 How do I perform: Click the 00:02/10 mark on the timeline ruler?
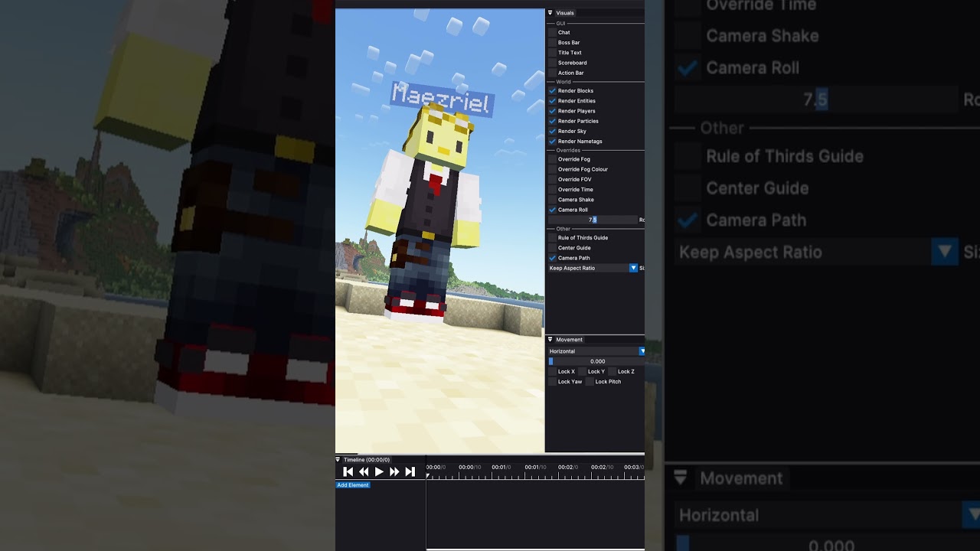pos(602,467)
